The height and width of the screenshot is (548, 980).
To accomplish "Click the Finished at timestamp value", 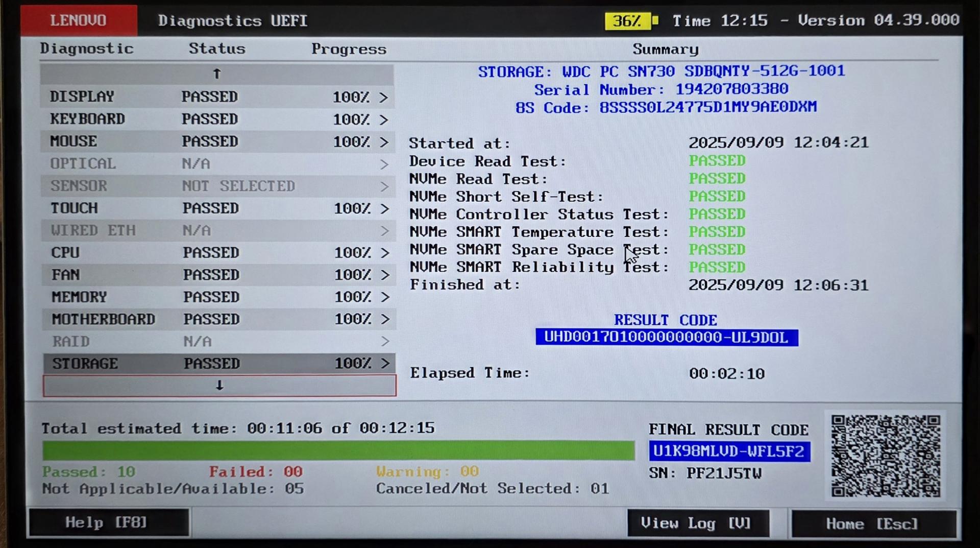I will click(x=778, y=285).
